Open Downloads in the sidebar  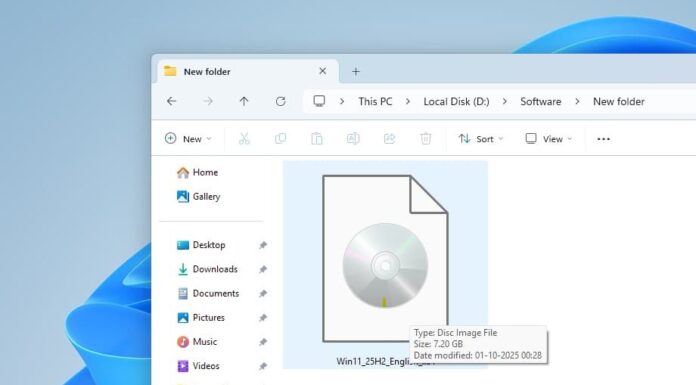tap(207, 269)
